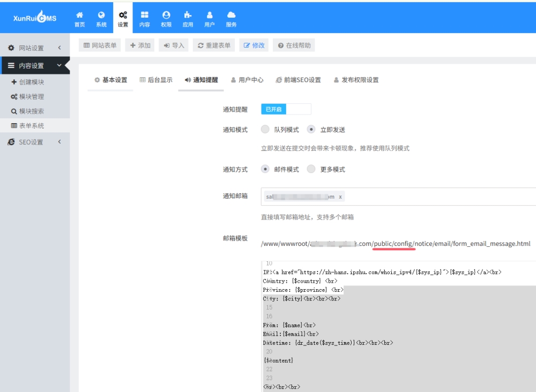Click table icon beside 表单系统
The height and width of the screenshot is (392, 536).
click(x=14, y=126)
